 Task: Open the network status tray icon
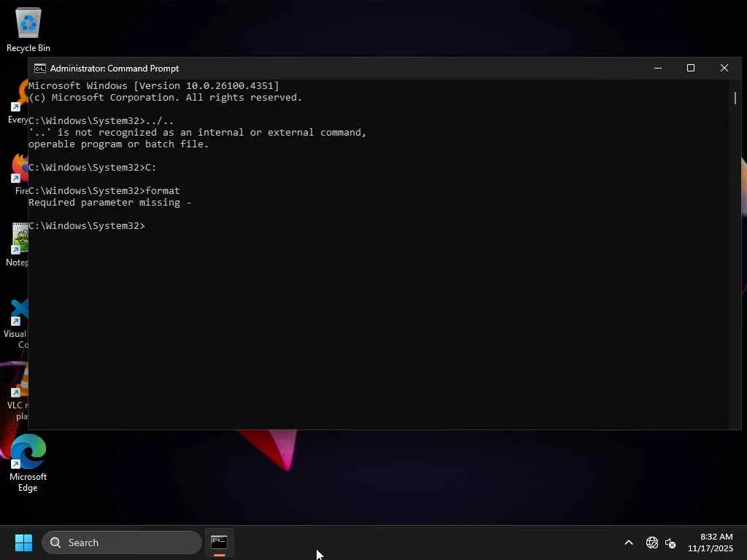(651, 542)
